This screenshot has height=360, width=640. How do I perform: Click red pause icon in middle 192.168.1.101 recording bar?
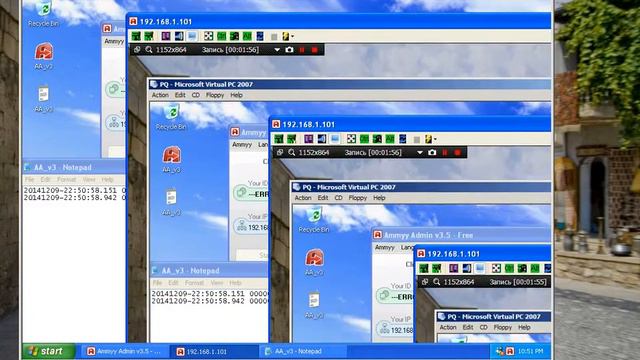pyautogui.click(x=445, y=153)
